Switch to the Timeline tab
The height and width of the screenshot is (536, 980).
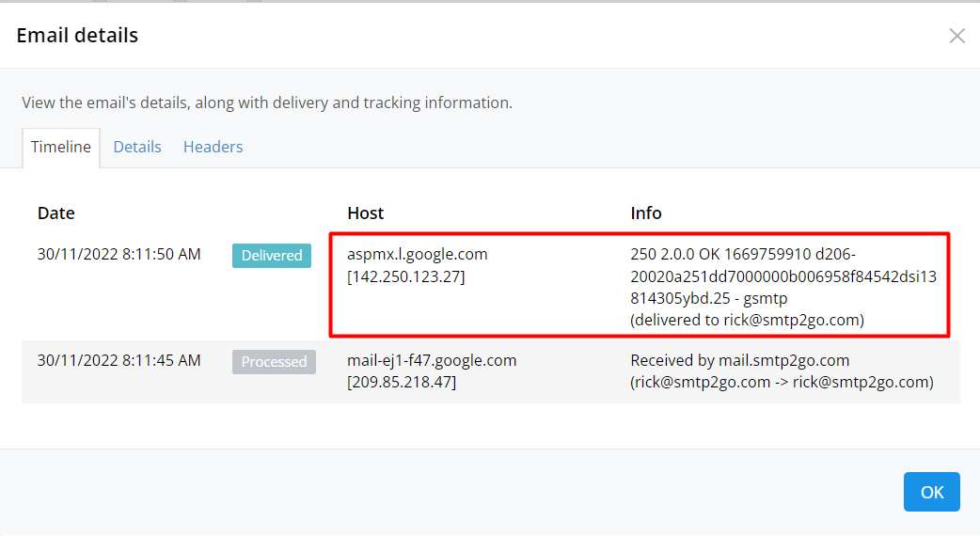coord(61,148)
